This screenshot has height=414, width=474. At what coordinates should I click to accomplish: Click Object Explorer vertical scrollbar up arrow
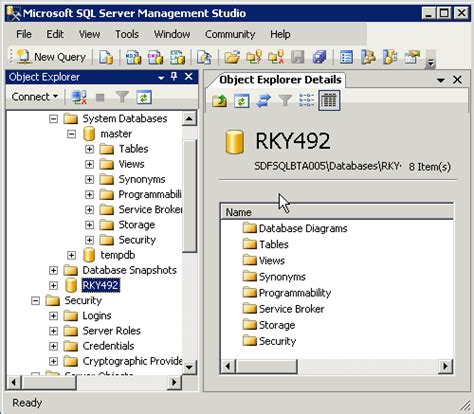[189, 119]
